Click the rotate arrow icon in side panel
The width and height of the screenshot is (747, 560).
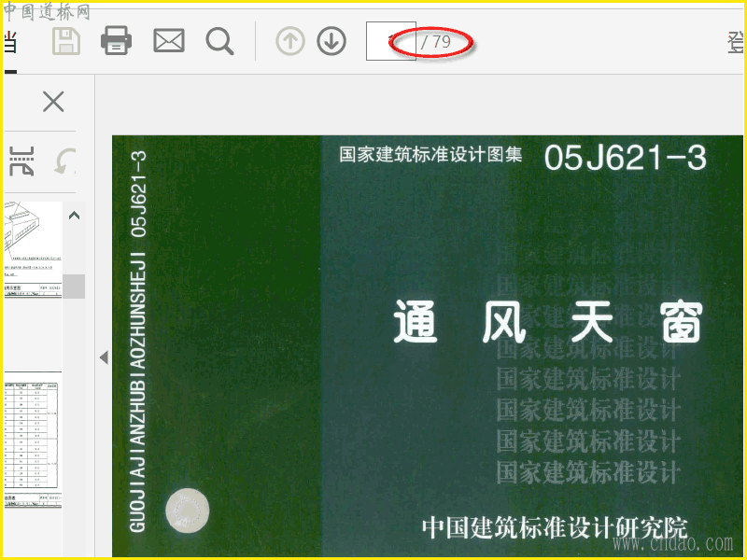point(64,161)
